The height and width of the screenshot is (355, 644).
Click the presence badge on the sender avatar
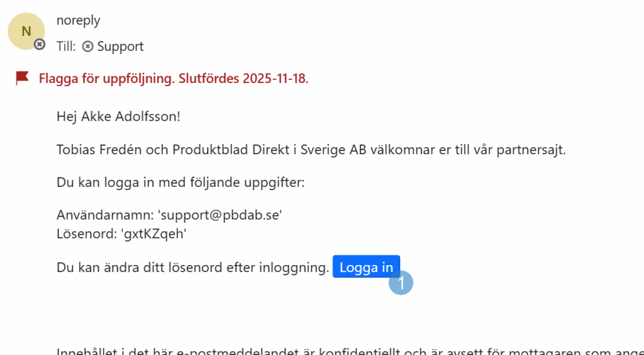(40, 45)
